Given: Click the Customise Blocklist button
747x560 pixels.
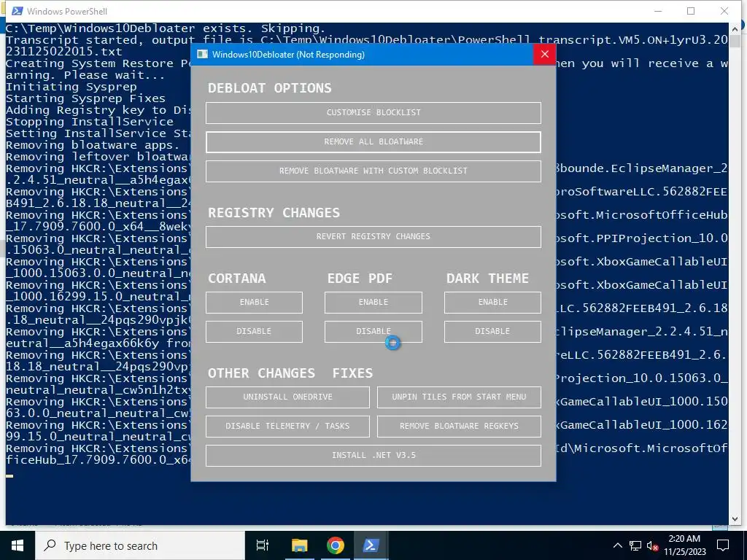Looking at the screenshot, I should pyautogui.click(x=373, y=113).
